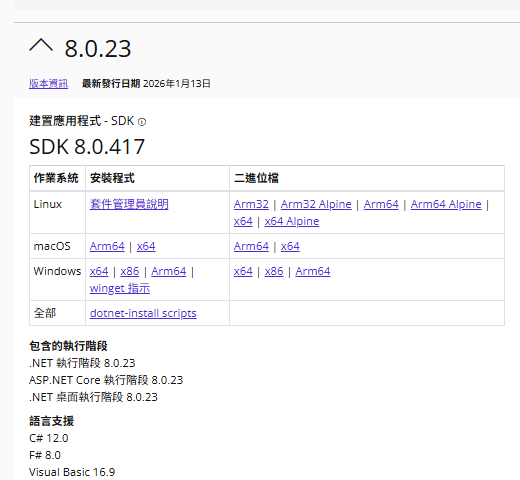The image size is (520, 480).
Task: Open the 版本資訊 release notes link
Action: (x=49, y=83)
